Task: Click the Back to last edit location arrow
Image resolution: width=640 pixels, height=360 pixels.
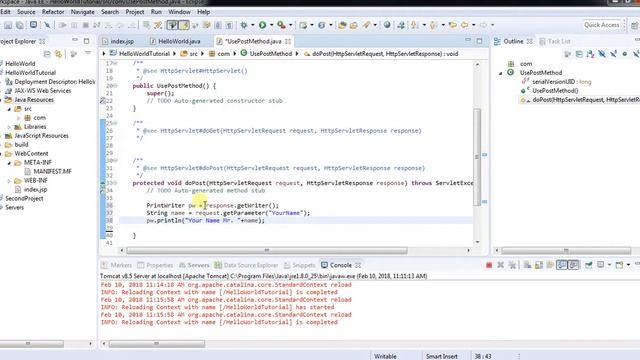Action: coord(453,25)
